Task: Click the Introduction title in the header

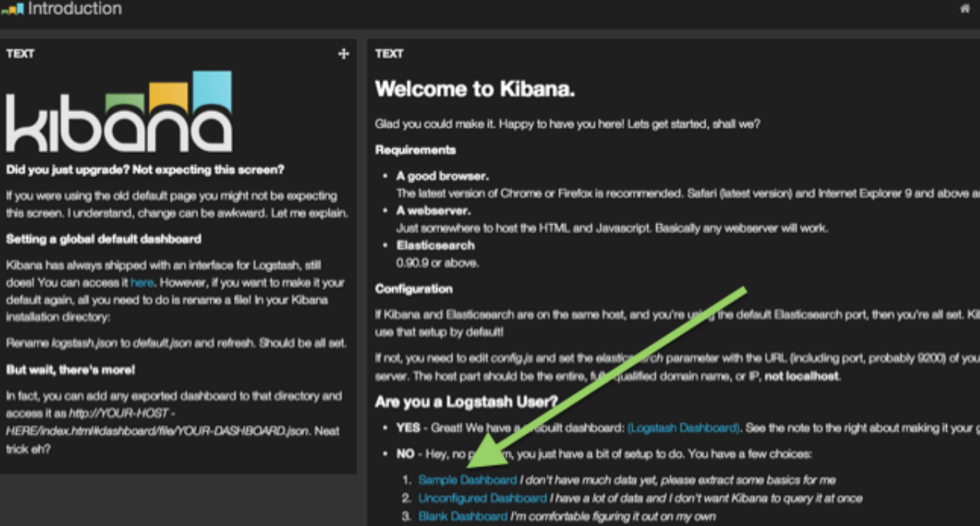Action: coord(76,9)
